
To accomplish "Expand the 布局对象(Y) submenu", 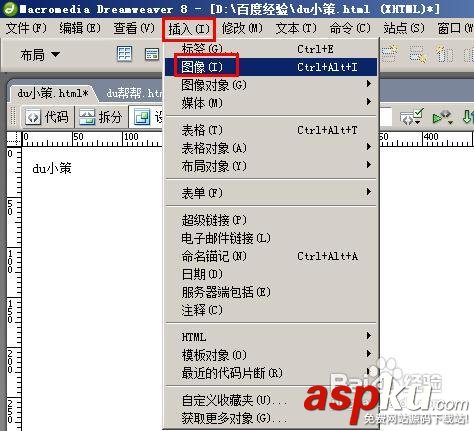I will (x=271, y=166).
